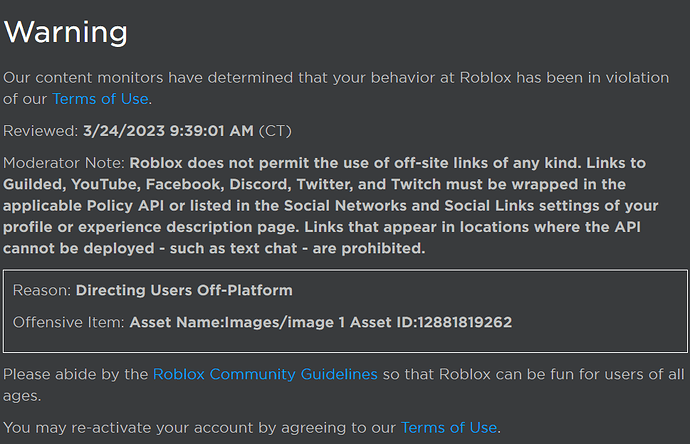Click the line starting cannot be deployed
690x444 pixels.
[x=214, y=249]
